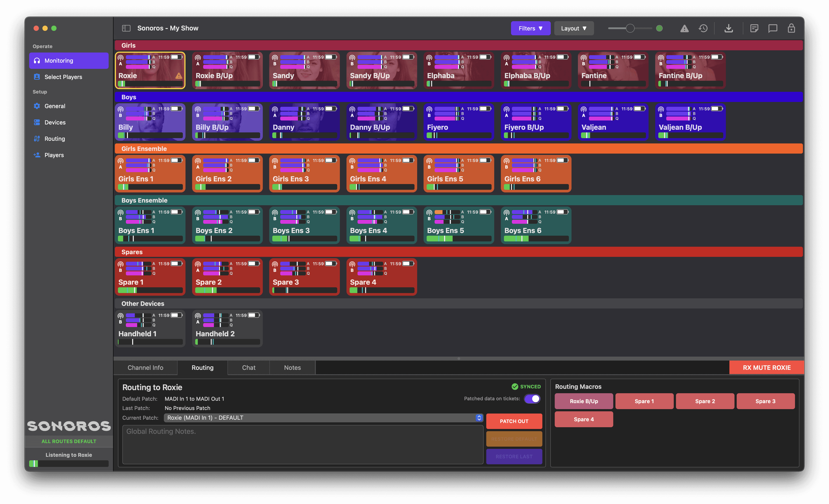Toggle the sidebar panel icon

tap(126, 28)
